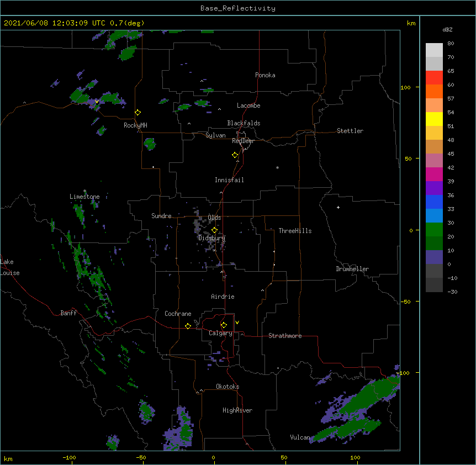Click the Calgary city label
The width and height of the screenshot is (476, 465).
pos(220,333)
